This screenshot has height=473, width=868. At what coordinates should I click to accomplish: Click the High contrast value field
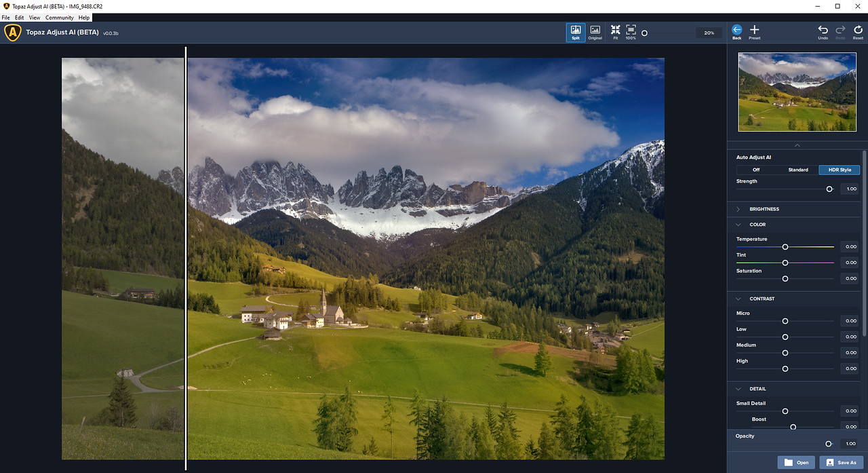pyautogui.click(x=850, y=368)
